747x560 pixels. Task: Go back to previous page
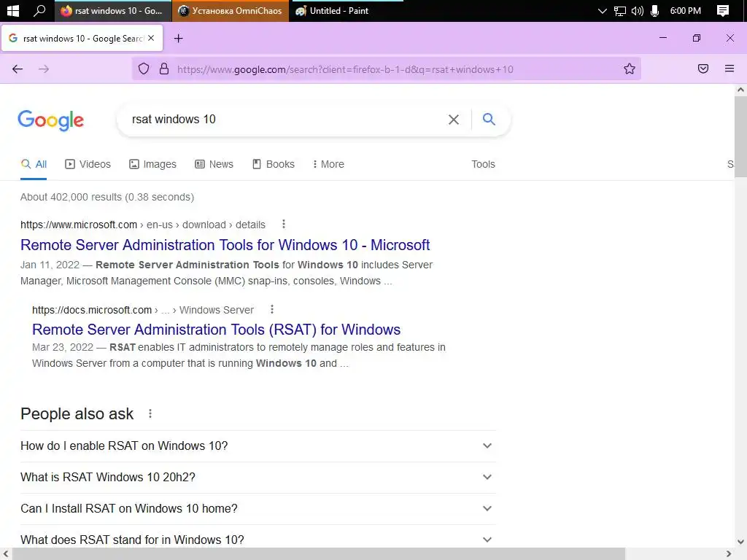pyautogui.click(x=18, y=69)
